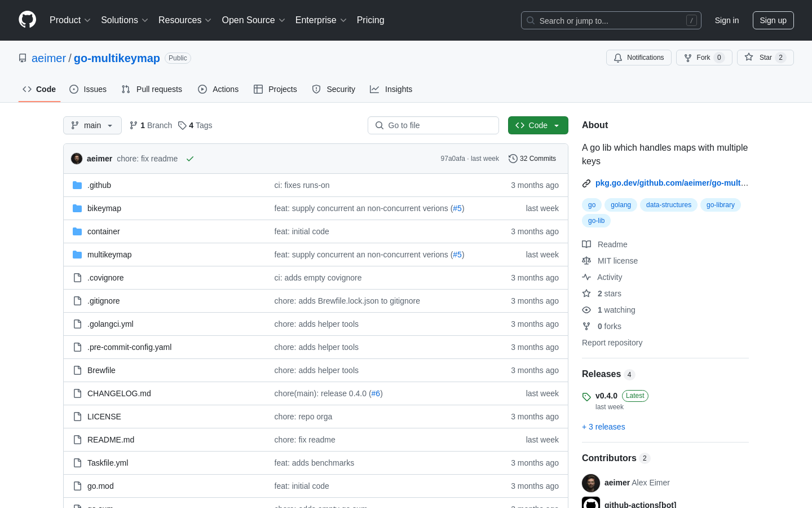Screen dimensions: 812x508
Task: Focus the Go to file input
Action: point(433,125)
